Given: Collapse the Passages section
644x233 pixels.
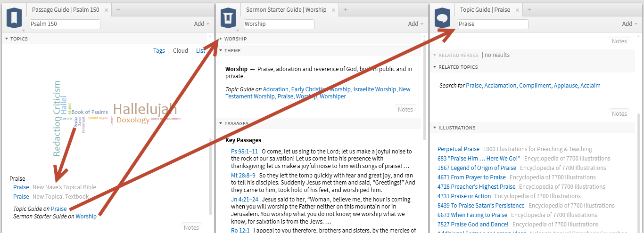Looking at the screenshot, I should tap(220, 124).
